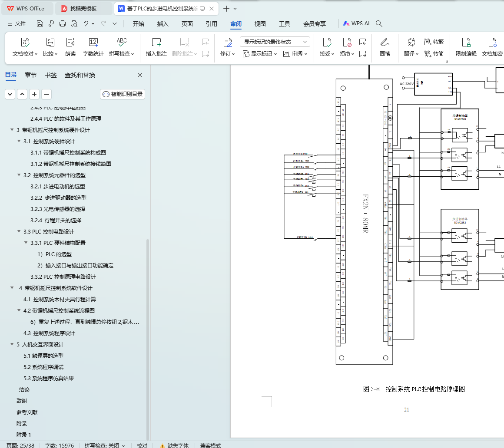Screen dimensions: 504x448
Task: Open the show markup (显示标记) dropdown
Action: click(x=260, y=54)
